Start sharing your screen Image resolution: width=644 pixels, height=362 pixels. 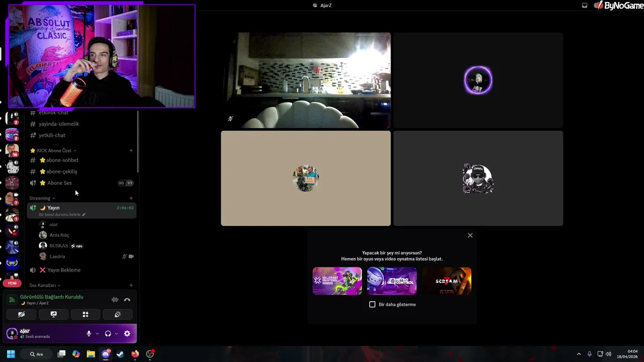[x=53, y=314]
